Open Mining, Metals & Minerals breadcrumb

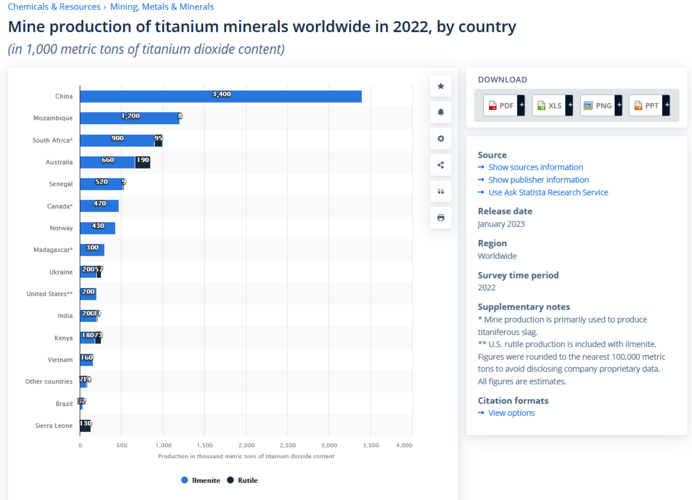coord(162,7)
